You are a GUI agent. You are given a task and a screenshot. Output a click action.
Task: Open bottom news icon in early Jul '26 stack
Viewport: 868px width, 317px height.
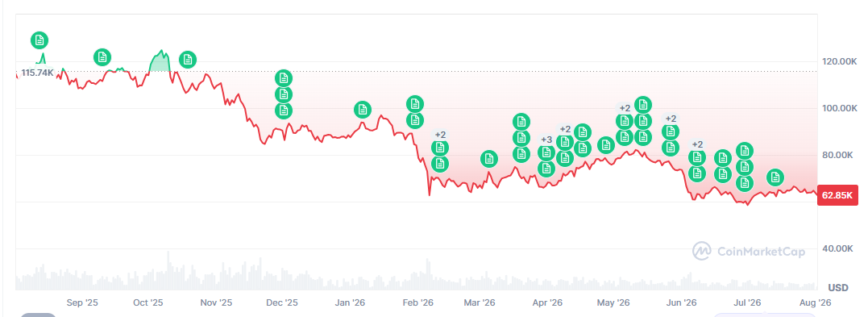(x=745, y=182)
